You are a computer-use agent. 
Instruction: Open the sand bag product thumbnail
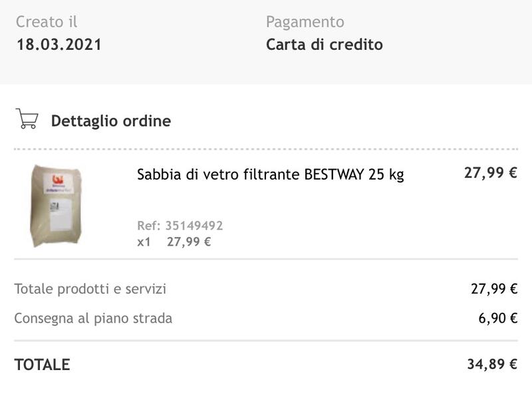point(57,206)
